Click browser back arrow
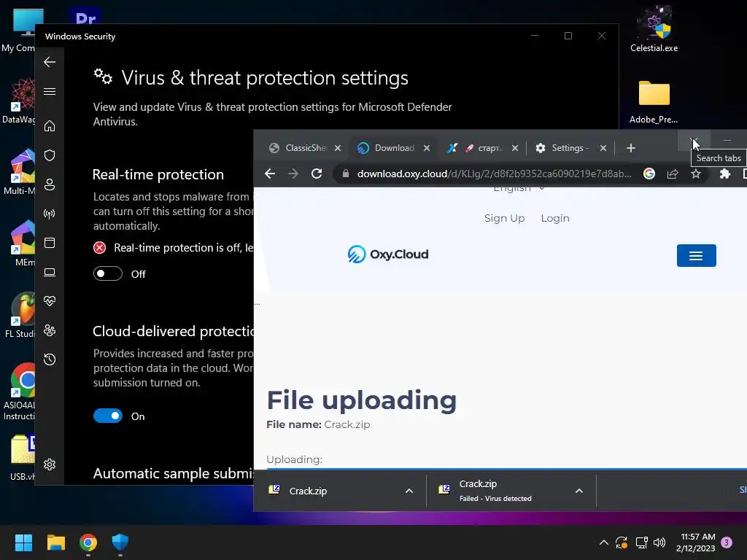Viewport: 747px width, 560px height. (x=270, y=174)
